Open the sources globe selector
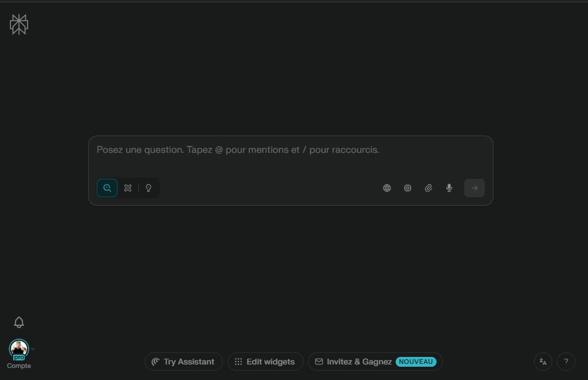Viewport: 588px width, 380px height. tap(387, 188)
